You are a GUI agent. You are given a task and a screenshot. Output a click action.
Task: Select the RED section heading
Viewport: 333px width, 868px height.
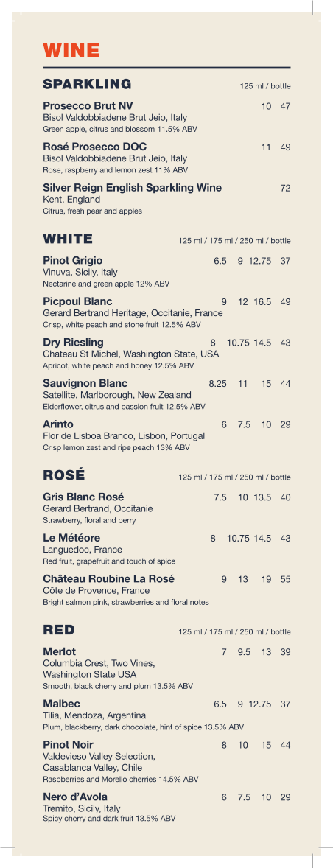[x=59, y=630]
